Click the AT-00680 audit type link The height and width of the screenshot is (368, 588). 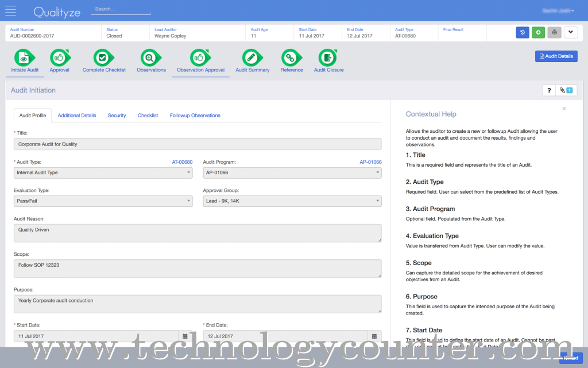pyautogui.click(x=182, y=162)
